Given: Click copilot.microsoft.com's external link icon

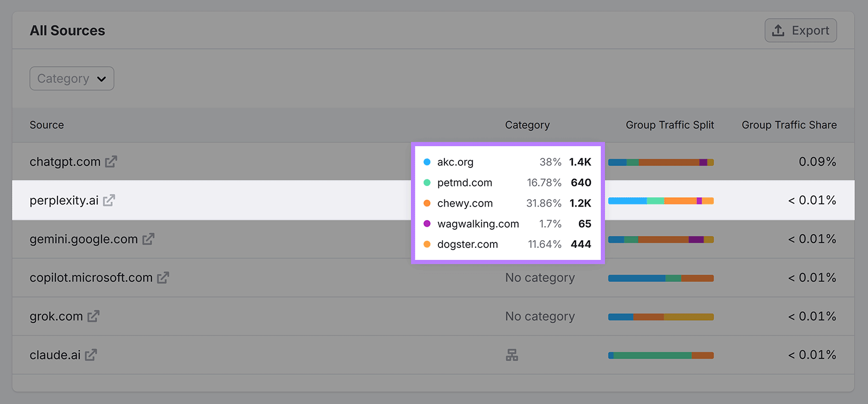Looking at the screenshot, I should 163,278.
